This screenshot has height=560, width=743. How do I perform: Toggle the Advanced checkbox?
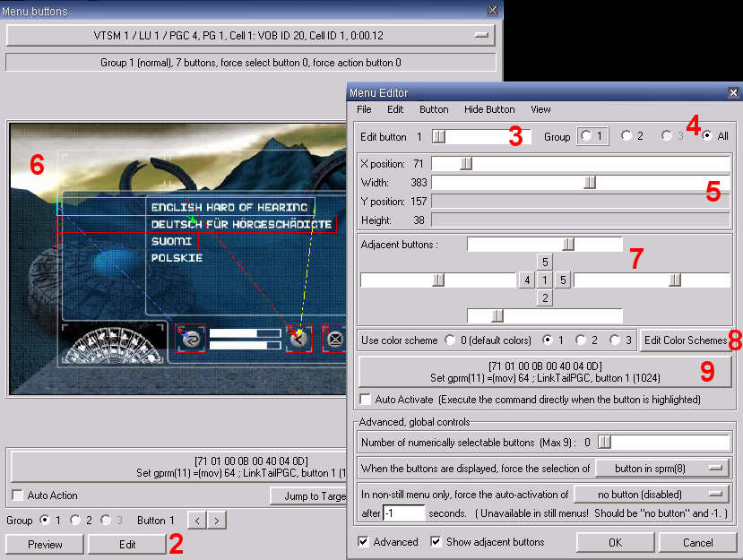click(x=364, y=541)
